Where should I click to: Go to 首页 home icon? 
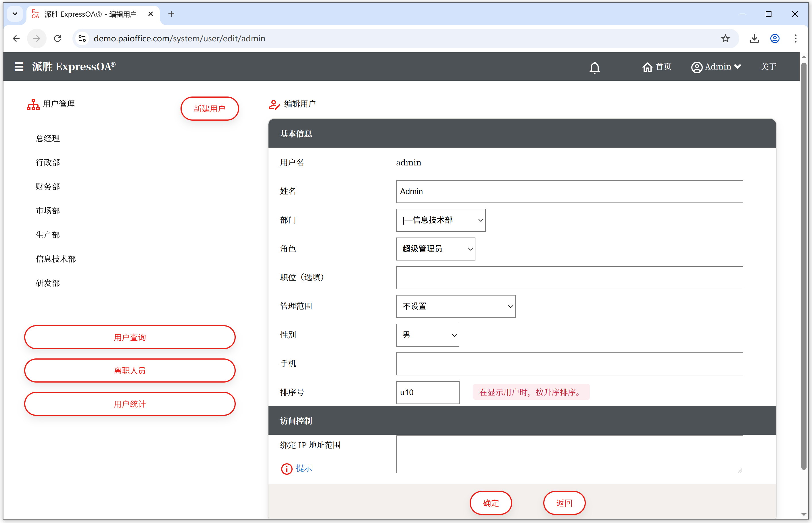(647, 67)
